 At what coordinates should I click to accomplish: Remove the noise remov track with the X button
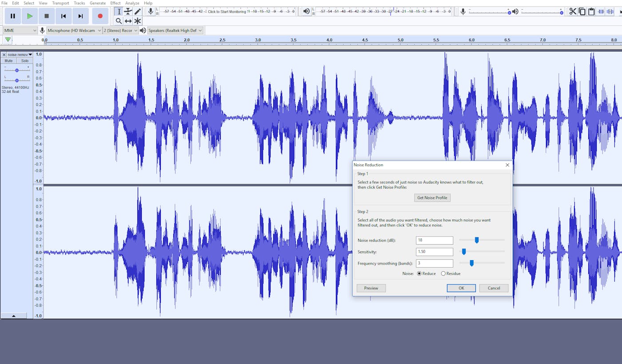tap(4, 55)
